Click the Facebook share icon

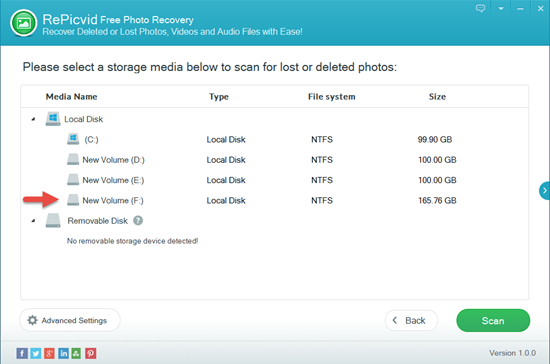22,353
